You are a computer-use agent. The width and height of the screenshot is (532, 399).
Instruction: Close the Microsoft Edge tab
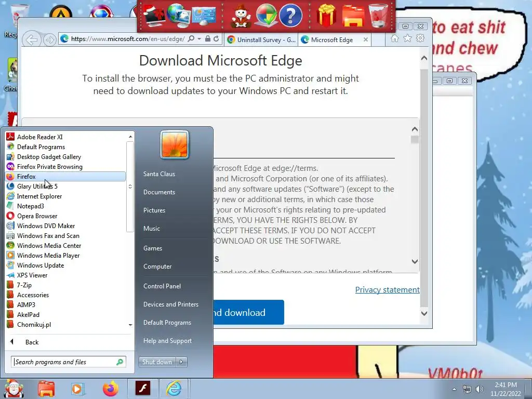pos(365,39)
